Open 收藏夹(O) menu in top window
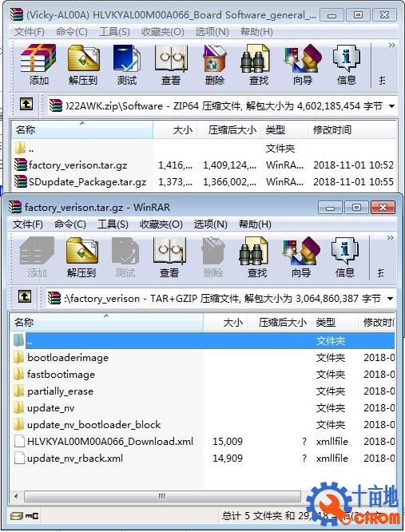The height and width of the screenshot is (532, 405). pos(163,32)
